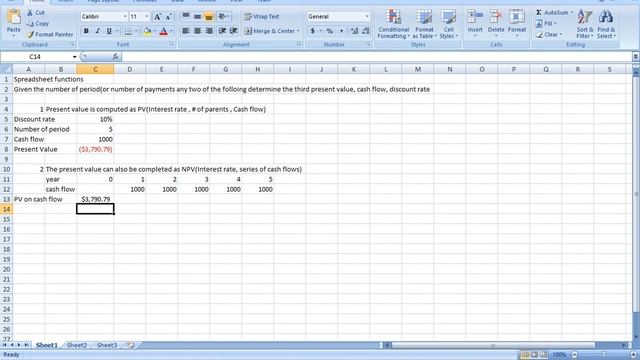
Task: Open the borders dropdown arrow
Action: pos(136,31)
